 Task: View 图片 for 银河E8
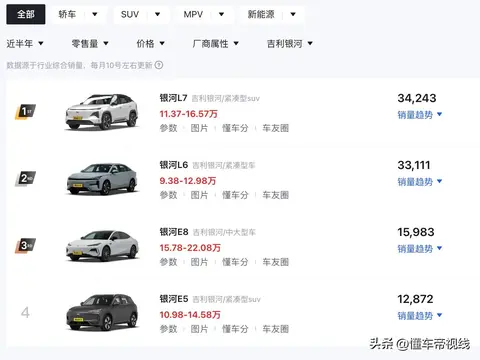click(199, 262)
